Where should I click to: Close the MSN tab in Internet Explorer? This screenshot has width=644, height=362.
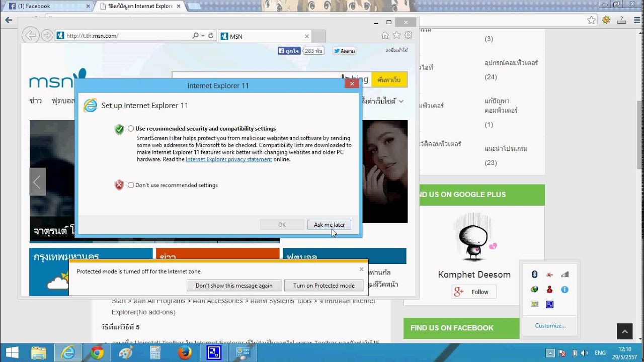pyautogui.click(x=307, y=36)
